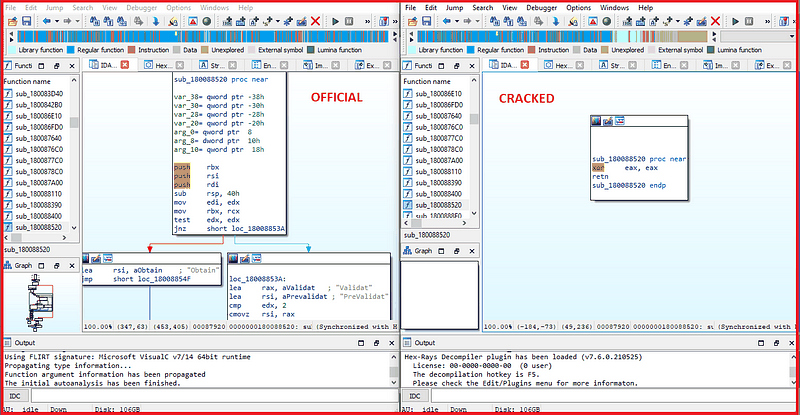Click Regular function legend swatch in CRACKED window
Image resolution: width=800 pixels, height=415 pixels.
(471, 50)
